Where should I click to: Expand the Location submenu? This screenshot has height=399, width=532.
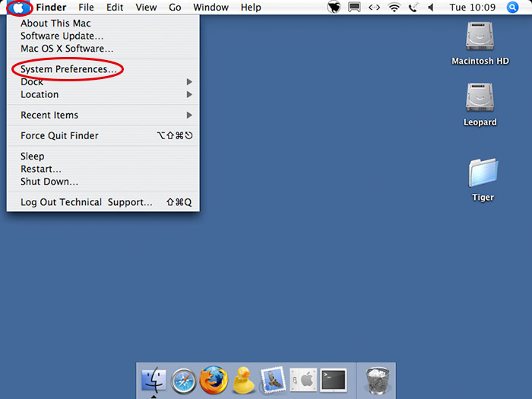pos(103,95)
